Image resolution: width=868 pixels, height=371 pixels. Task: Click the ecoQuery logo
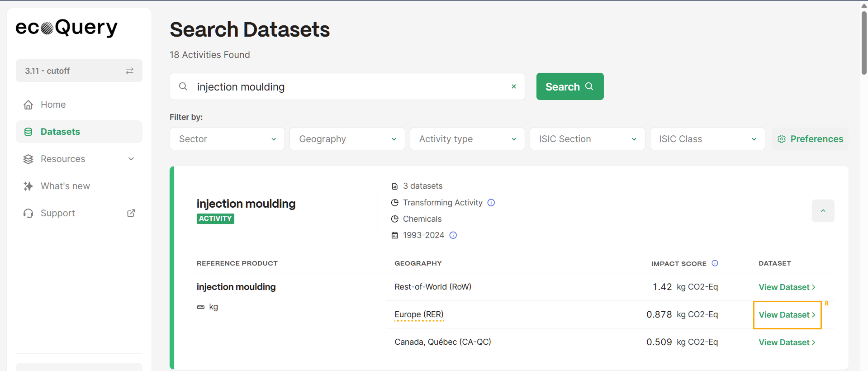(x=66, y=28)
